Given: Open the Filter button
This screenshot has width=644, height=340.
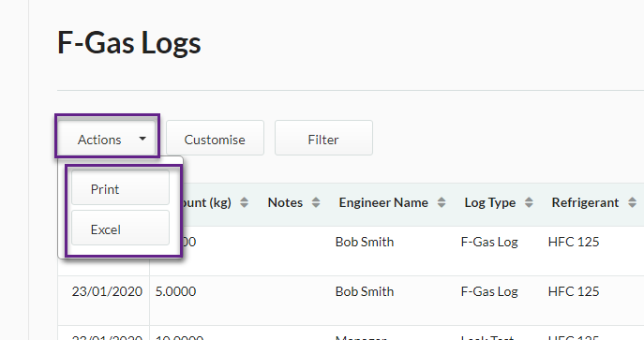Looking at the screenshot, I should click(323, 139).
